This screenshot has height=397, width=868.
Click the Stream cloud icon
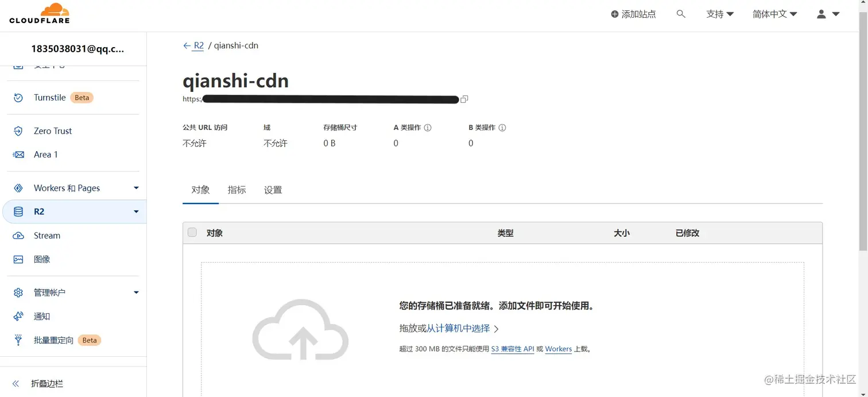click(x=18, y=236)
